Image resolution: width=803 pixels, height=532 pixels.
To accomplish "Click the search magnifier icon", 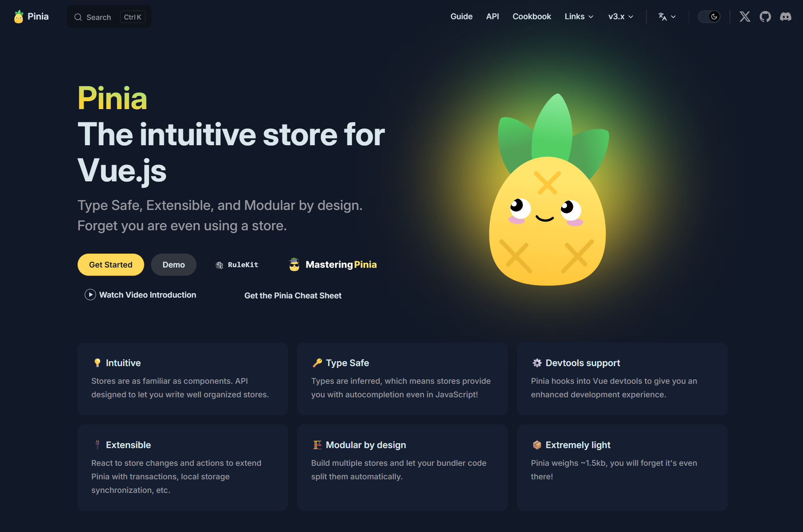I will coord(78,17).
